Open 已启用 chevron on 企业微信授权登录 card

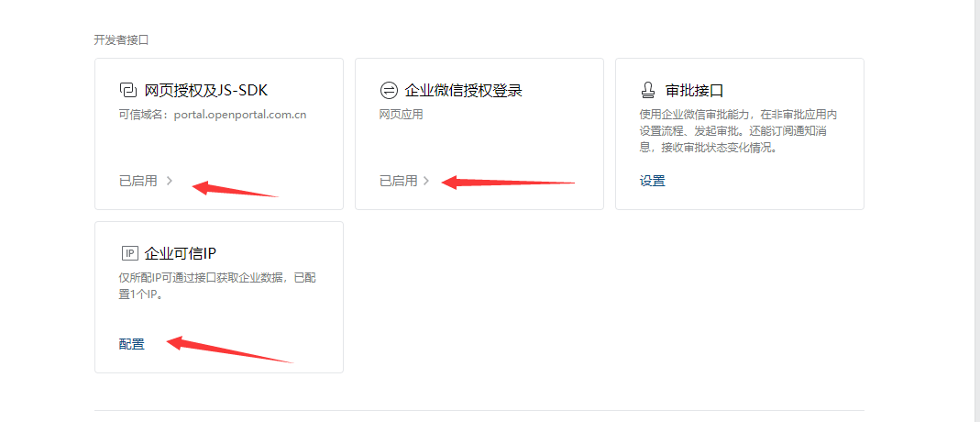(426, 182)
